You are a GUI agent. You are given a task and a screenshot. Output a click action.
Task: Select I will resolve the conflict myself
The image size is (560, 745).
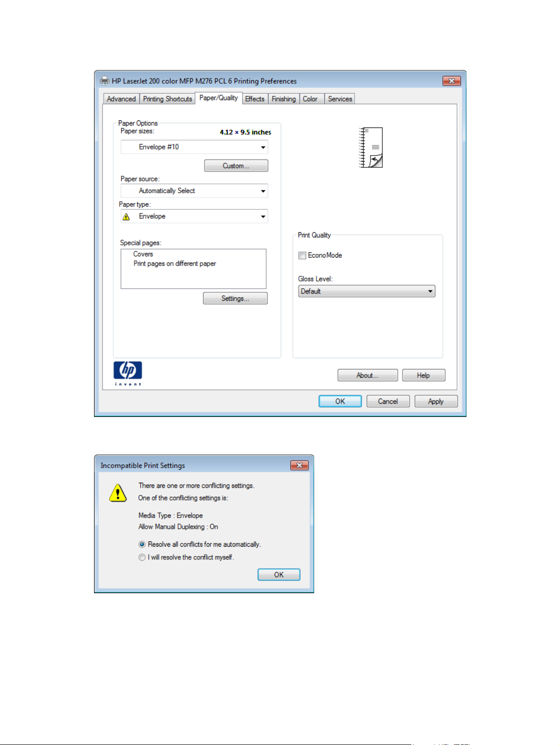142,557
